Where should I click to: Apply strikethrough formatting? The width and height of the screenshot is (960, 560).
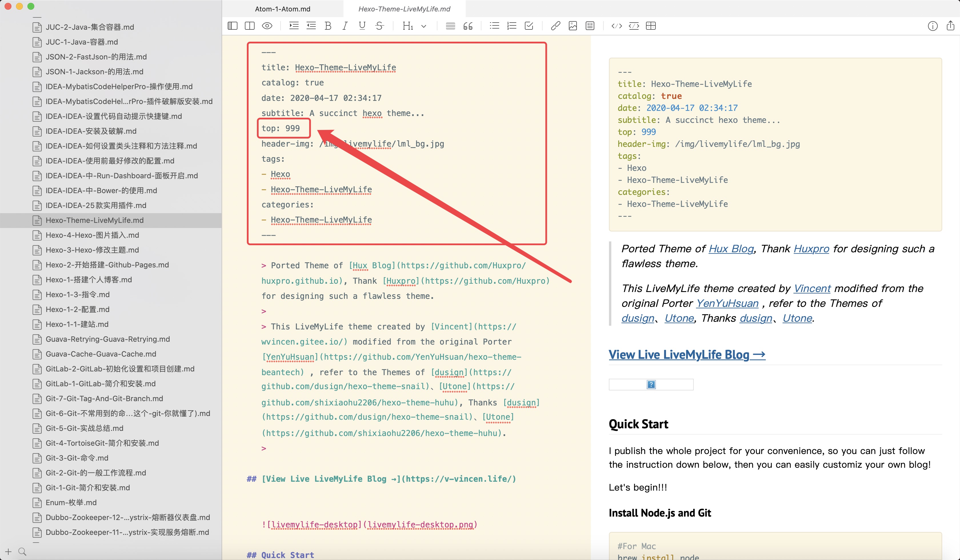[x=379, y=26]
